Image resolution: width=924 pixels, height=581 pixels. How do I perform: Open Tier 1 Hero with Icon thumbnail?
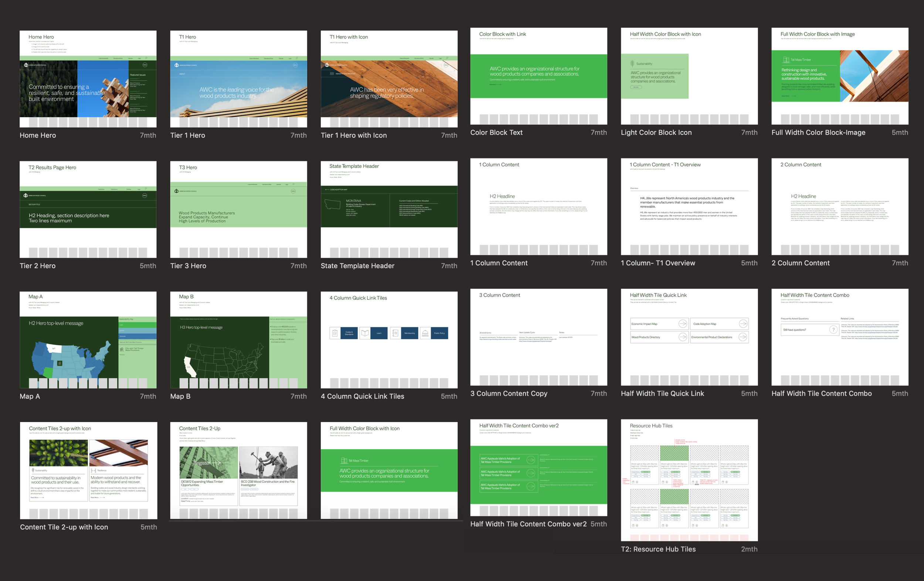point(389,79)
